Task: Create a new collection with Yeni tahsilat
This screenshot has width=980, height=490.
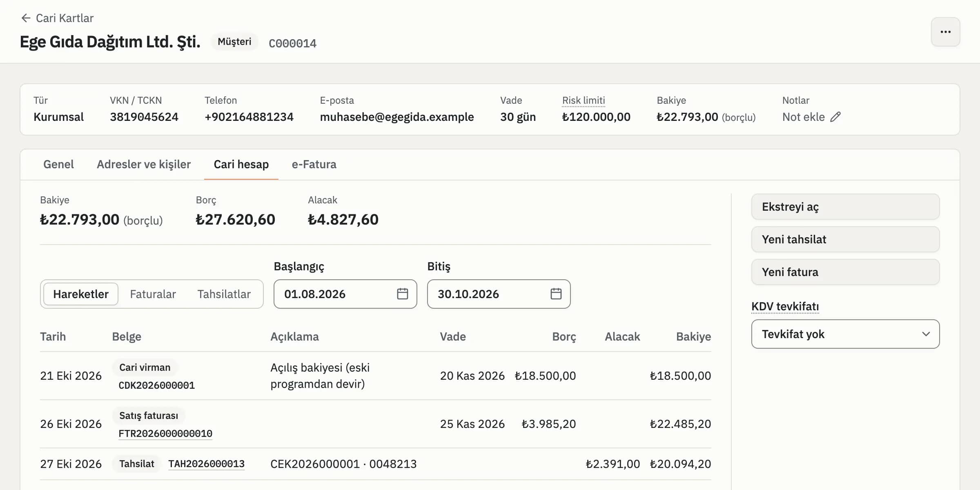Action: [x=845, y=239]
